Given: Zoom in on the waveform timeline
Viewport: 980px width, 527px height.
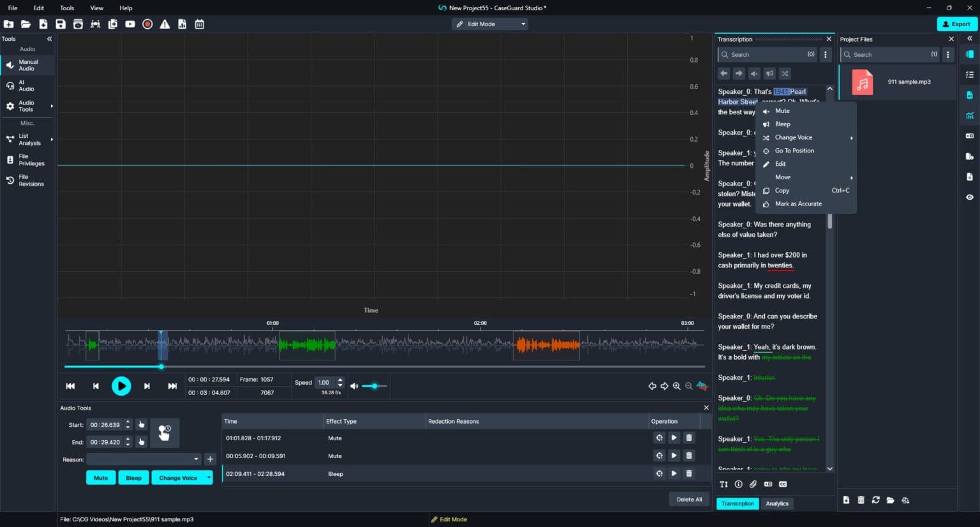Looking at the screenshot, I should [676, 386].
